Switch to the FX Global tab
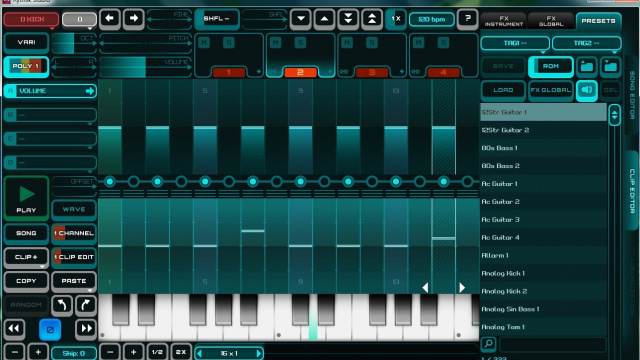 [551, 21]
